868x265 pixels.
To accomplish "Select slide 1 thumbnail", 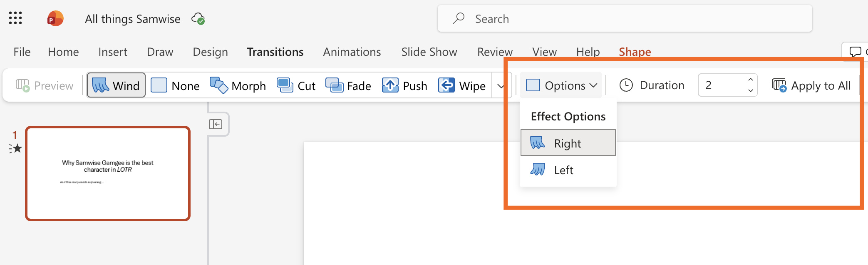I will click(x=108, y=173).
